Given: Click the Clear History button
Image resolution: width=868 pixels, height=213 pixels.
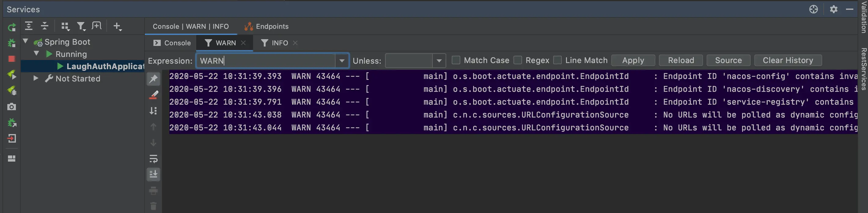Looking at the screenshot, I should [x=788, y=60].
